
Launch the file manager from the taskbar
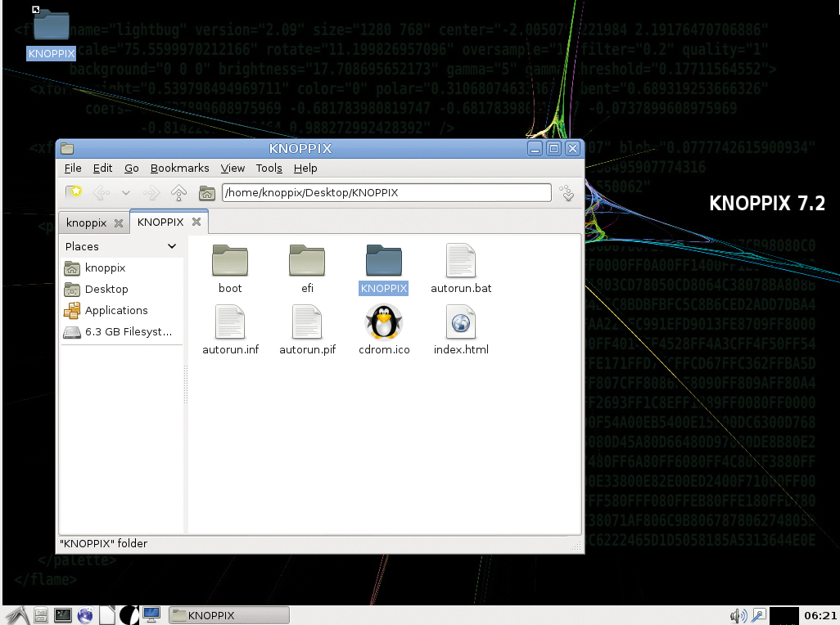tap(41, 615)
